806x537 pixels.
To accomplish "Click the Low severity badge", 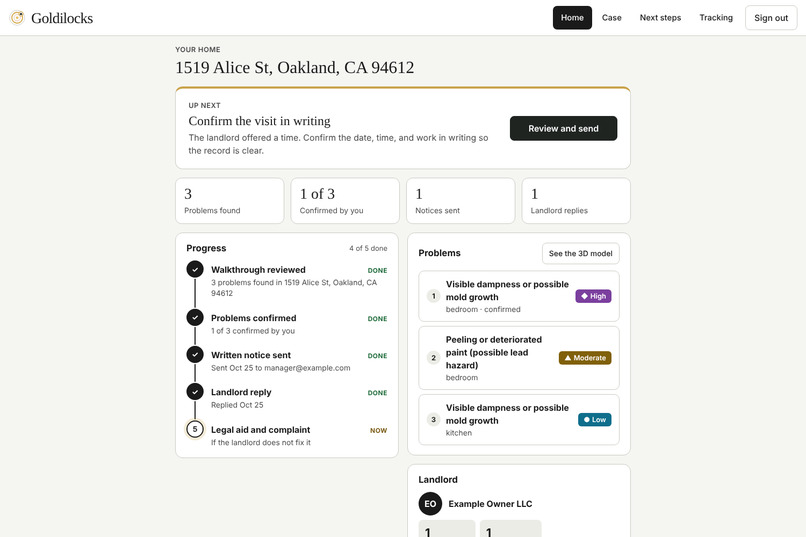I will [595, 419].
